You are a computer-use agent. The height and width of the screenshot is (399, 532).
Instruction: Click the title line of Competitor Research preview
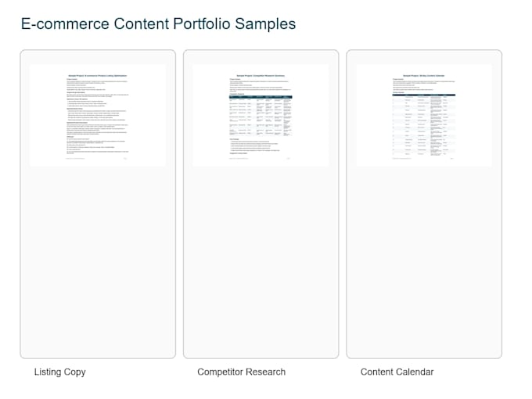click(x=261, y=76)
